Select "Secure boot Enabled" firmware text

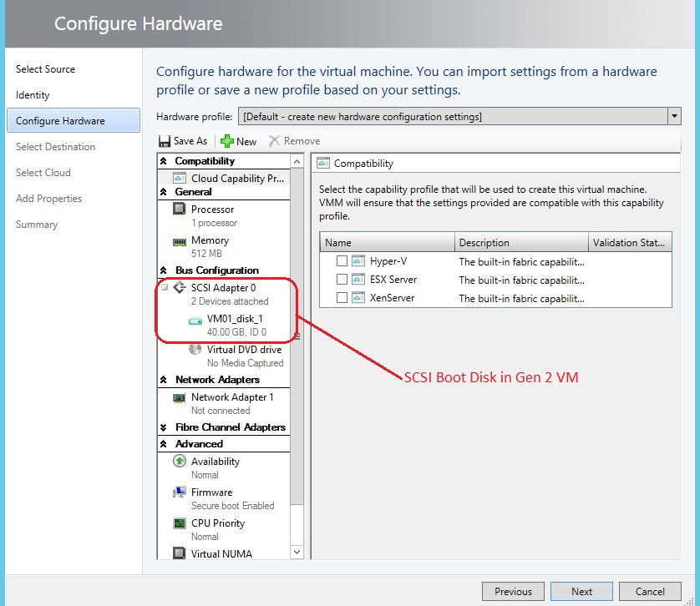point(233,506)
